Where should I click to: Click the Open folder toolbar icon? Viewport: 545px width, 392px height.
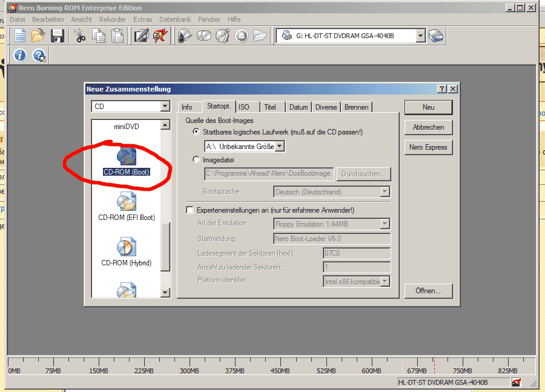[x=38, y=36]
